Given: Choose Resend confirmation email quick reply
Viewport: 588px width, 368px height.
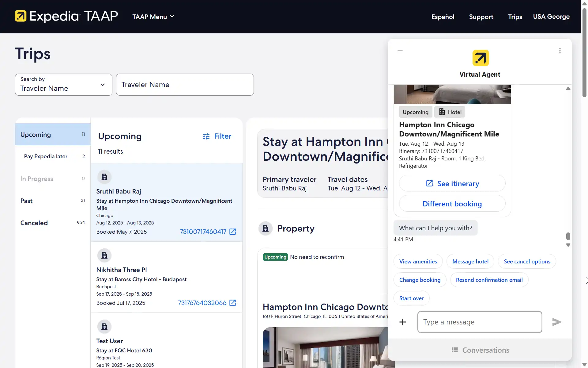Looking at the screenshot, I should [x=489, y=280].
